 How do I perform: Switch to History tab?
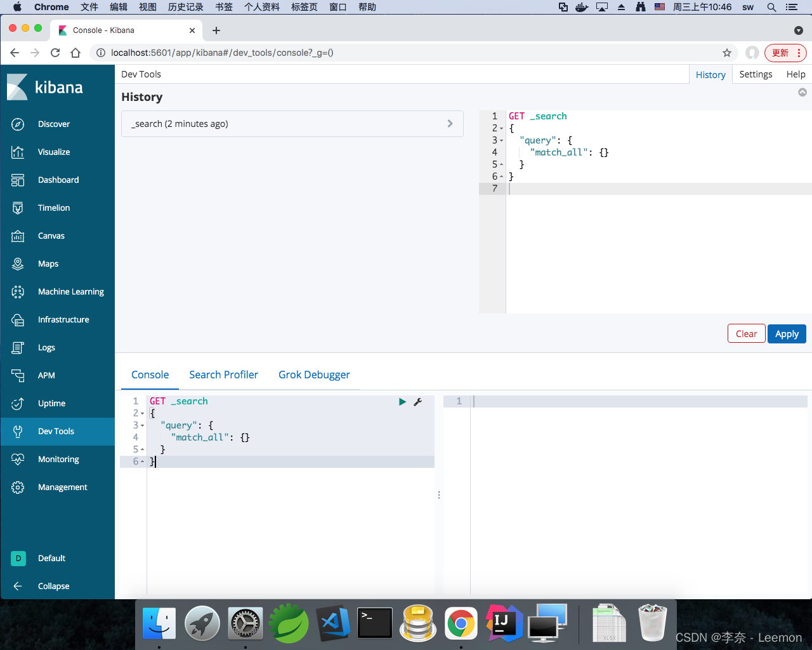pos(710,74)
